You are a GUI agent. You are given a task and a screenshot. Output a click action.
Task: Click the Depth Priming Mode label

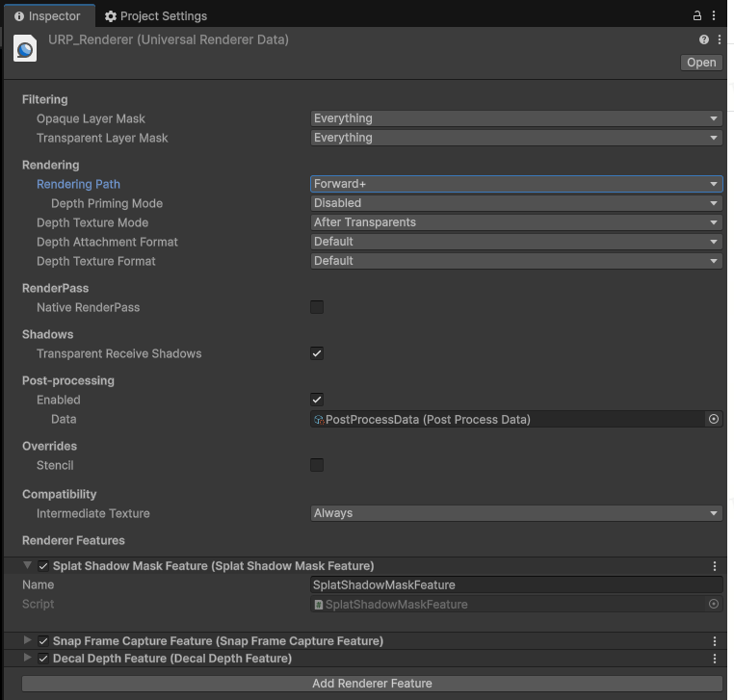[x=107, y=203]
